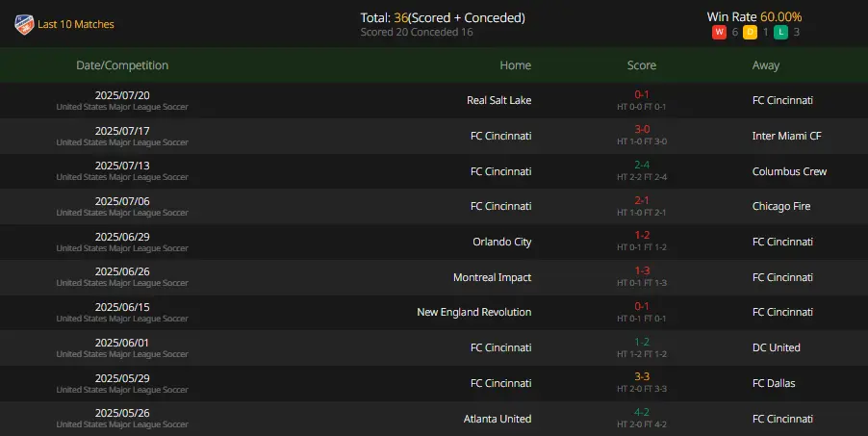The image size is (868, 436).
Task: Click FC Cincinnati in the Chicago Fire row
Action: point(501,206)
